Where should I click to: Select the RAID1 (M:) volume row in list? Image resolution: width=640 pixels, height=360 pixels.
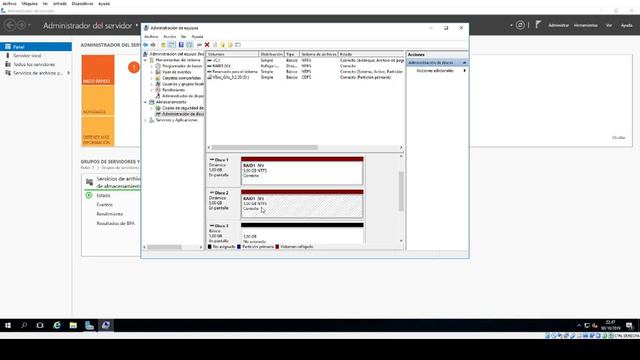pos(305,66)
